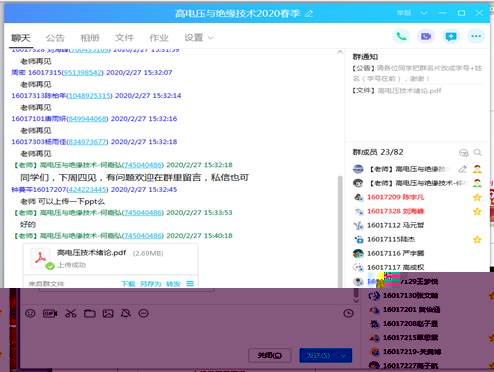
Task: Click the chat bubble icon beside member search
Action: point(464,152)
